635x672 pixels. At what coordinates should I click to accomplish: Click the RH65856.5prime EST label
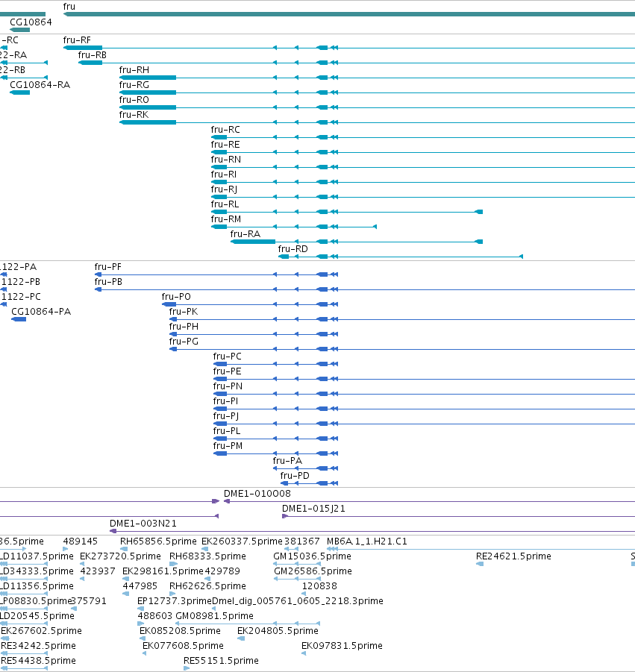click(x=158, y=541)
